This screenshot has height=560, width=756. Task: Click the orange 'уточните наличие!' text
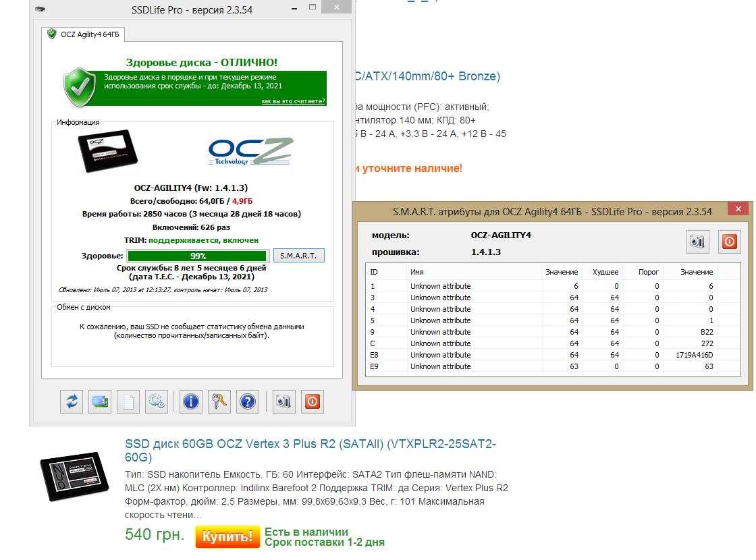click(412, 169)
